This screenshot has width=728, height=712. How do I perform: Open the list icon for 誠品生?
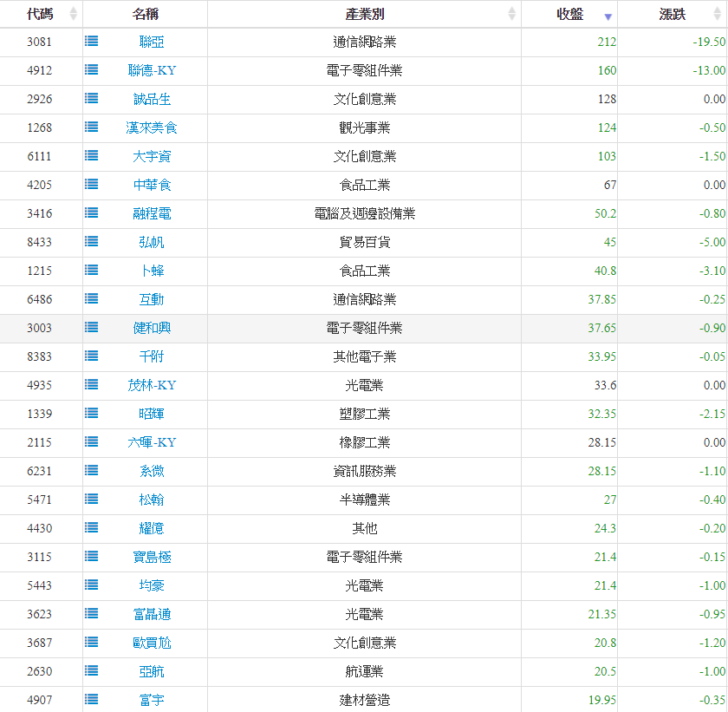[x=91, y=98]
